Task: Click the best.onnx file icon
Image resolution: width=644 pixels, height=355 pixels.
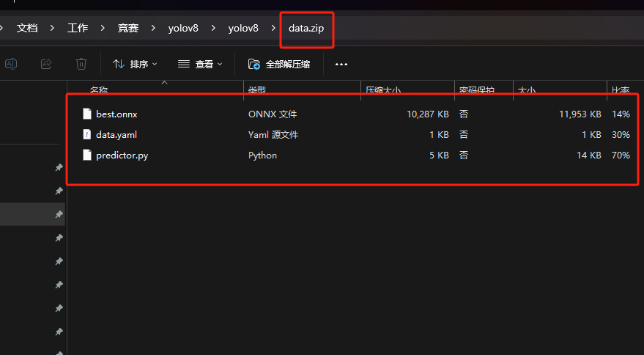Action: pyautogui.click(x=87, y=114)
